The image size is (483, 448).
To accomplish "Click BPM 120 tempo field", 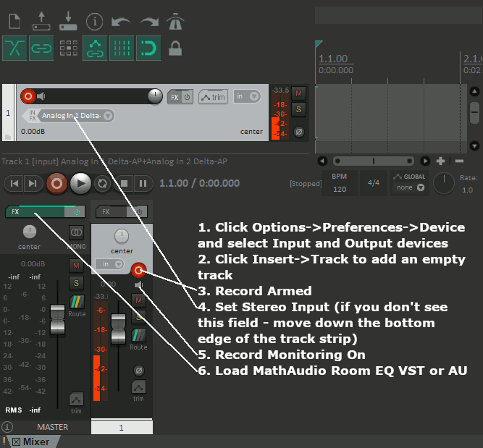I will pos(340,183).
